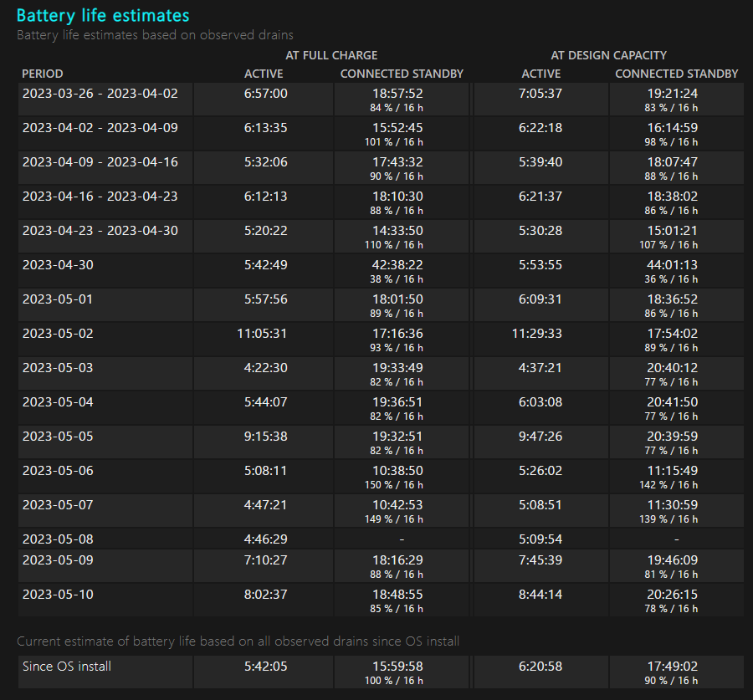Click the AT DESIGN CAPACITY group header
The width and height of the screenshot is (753, 700).
click(608, 55)
